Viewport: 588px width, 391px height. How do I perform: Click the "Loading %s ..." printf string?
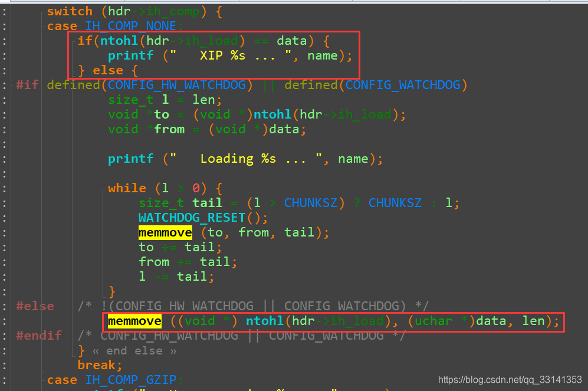245,159
